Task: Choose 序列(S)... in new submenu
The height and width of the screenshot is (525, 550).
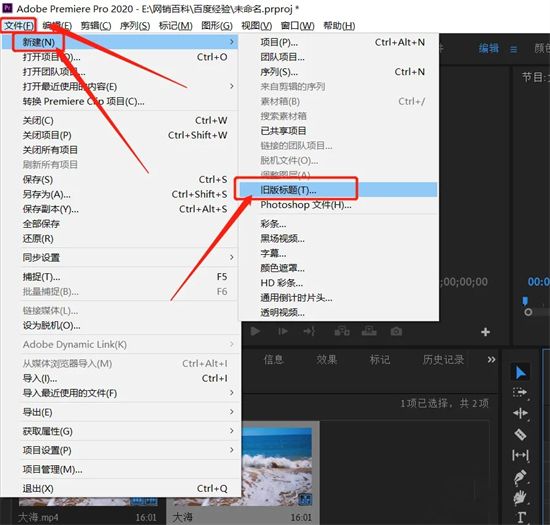Action: pyautogui.click(x=338, y=72)
